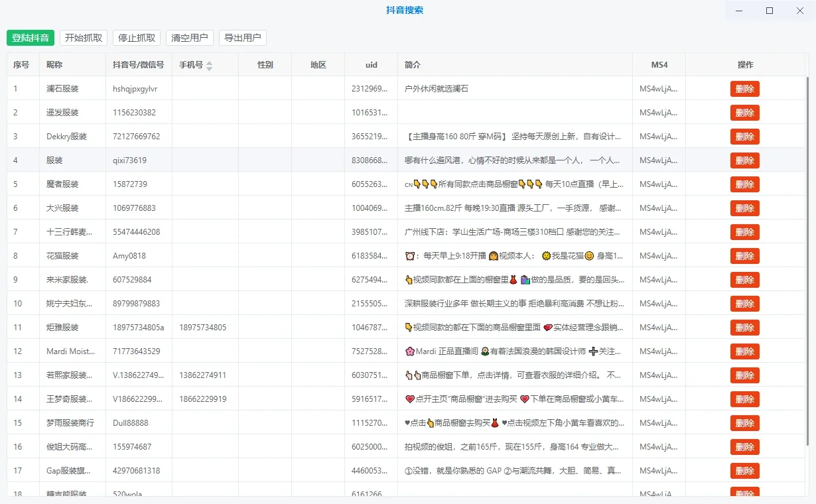Delete the 大兴服装 row
The image size is (816, 504).
pos(745,208)
